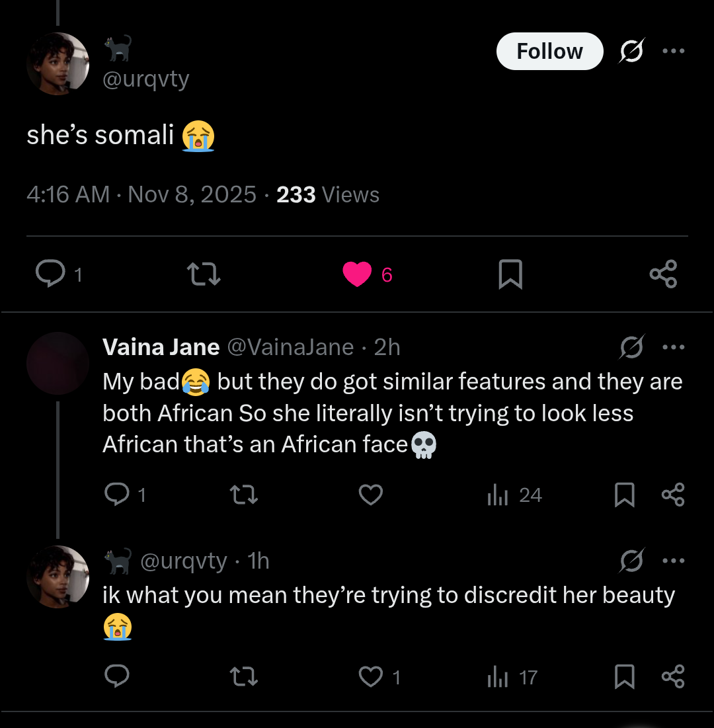Repost the "she's somali" post

pyautogui.click(x=204, y=274)
